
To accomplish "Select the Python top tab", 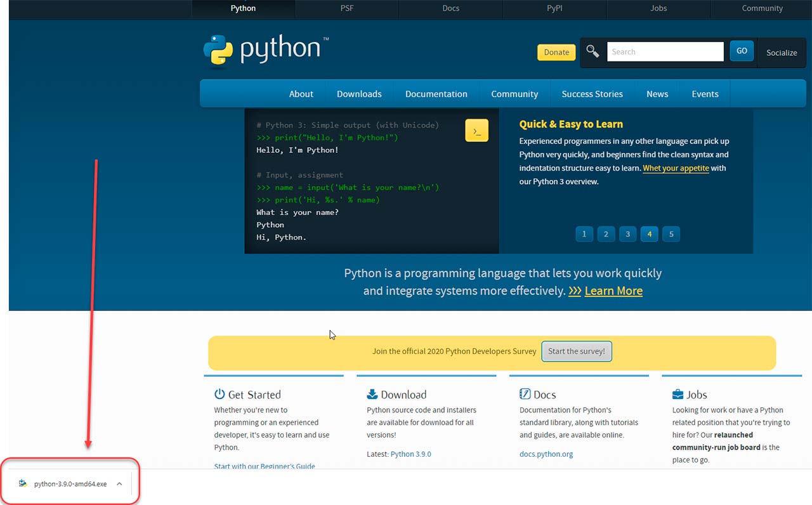I will coord(243,8).
